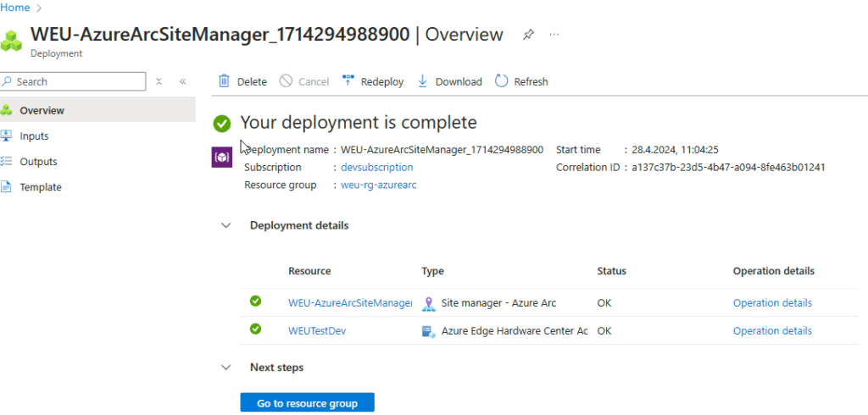Click 'Site manager - Azure Arc' type text
The width and height of the screenshot is (868, 415).
498,303
